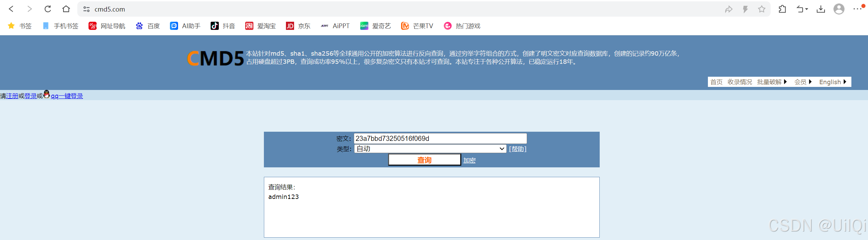Open the 手机书签 bookmark
Screen dimensions: 868x240
(61, 26)
